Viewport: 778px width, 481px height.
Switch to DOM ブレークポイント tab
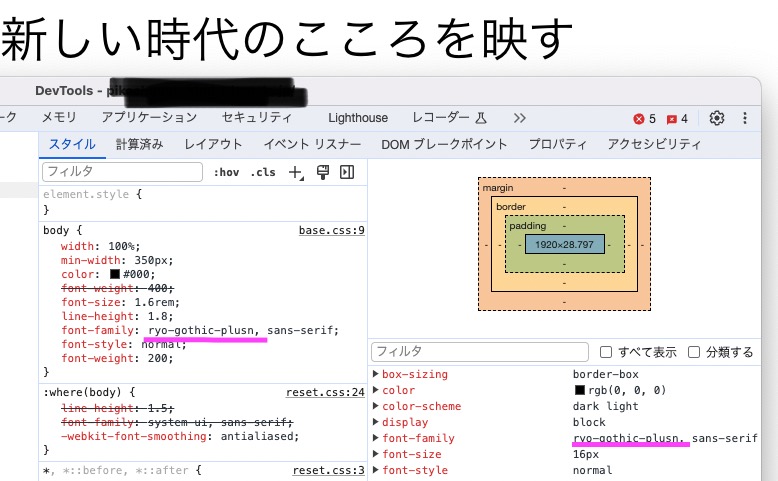[444, 144]
